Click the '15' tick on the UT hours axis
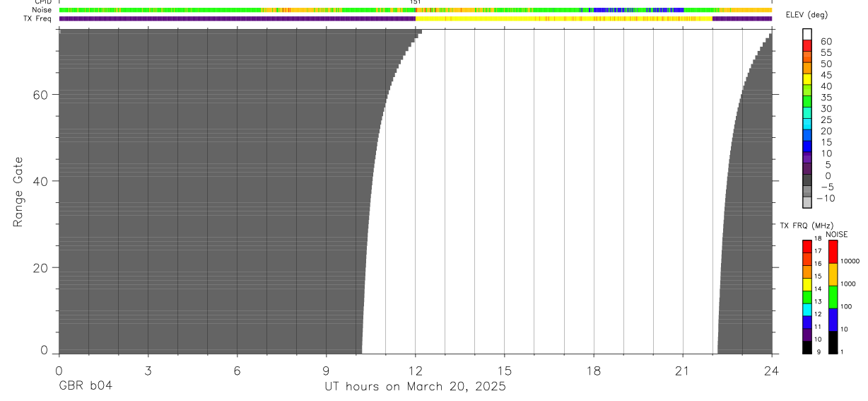This screenshot has height=401, width=868. coord(505,371)
